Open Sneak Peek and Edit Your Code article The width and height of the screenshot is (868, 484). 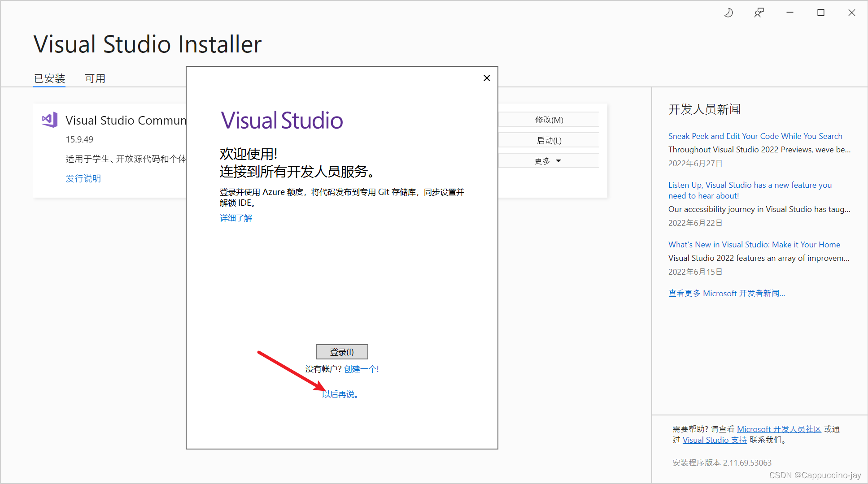[x=755, y=136]
